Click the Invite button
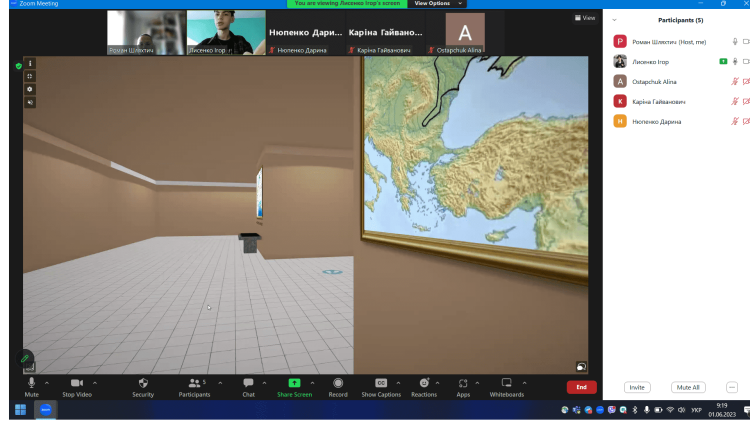Viewport: 750px width, 422px height. (636, 387)
